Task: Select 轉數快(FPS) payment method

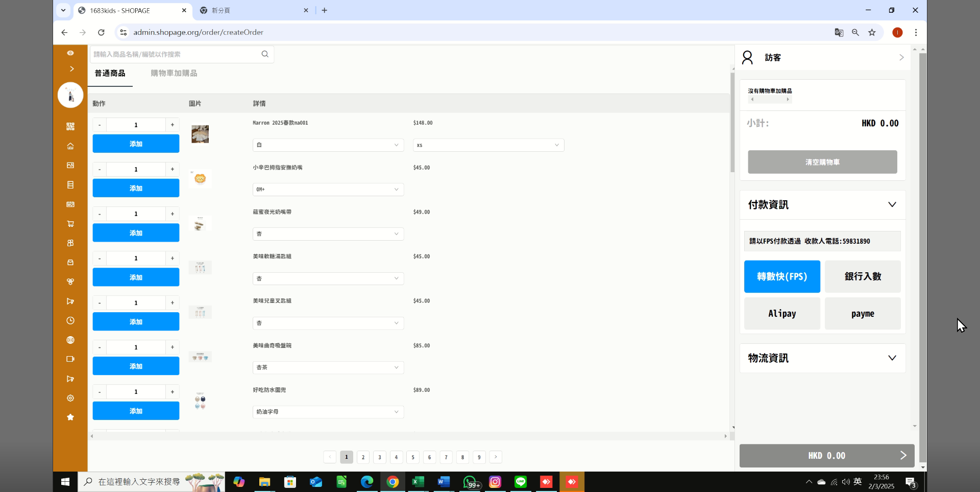Action: [782, 276]
